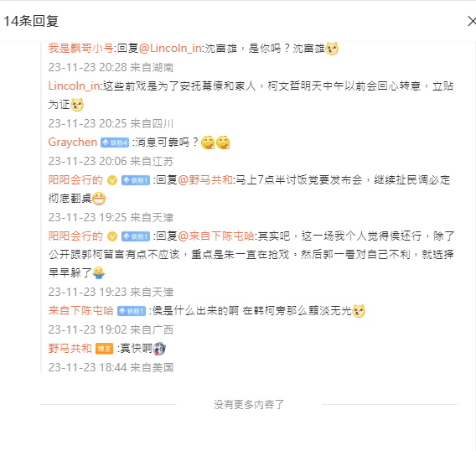Click the doge emoji after 沈富雄
Screen dimensions: 476x451
click(332, 49)
